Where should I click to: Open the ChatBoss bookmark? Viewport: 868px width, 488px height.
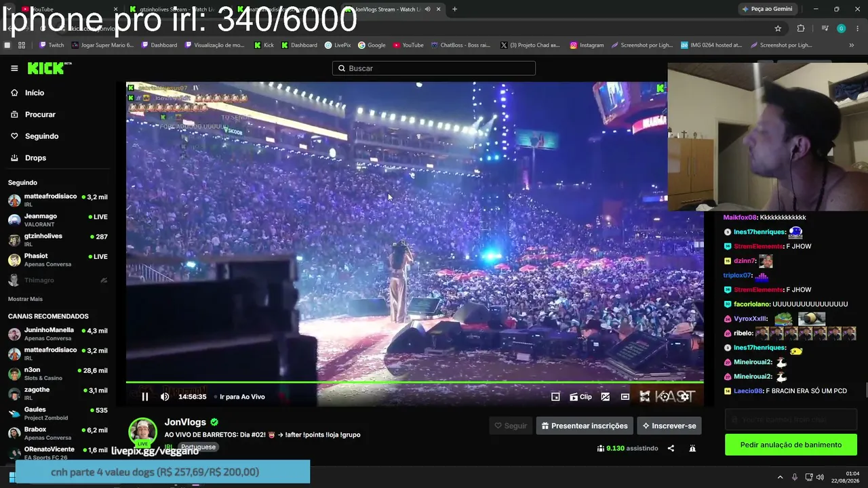click(460, 45)
